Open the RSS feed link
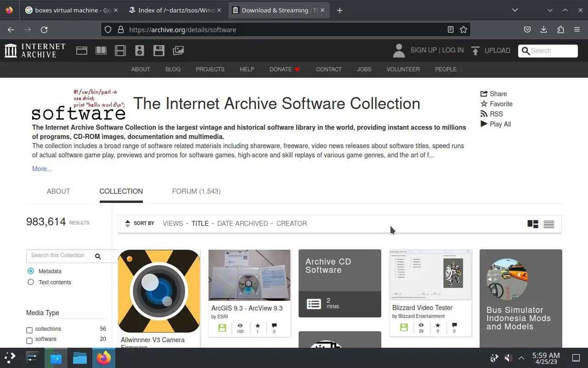The height and width of the screenshot is (368, 588). 492,114
